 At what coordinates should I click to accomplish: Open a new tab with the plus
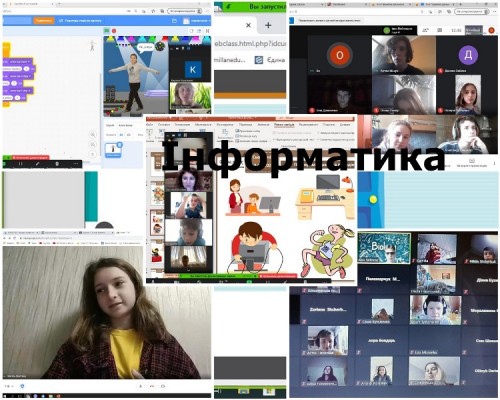coord(268,25)
